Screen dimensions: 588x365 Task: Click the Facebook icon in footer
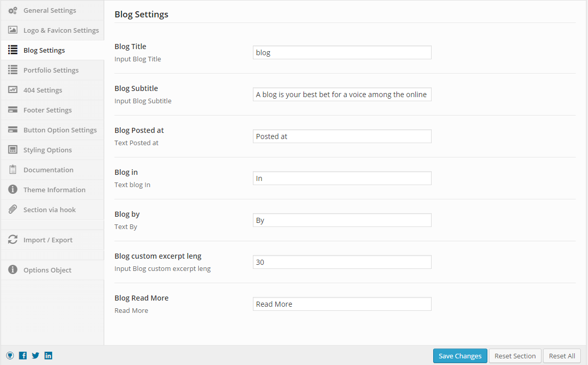pos(23,356)
